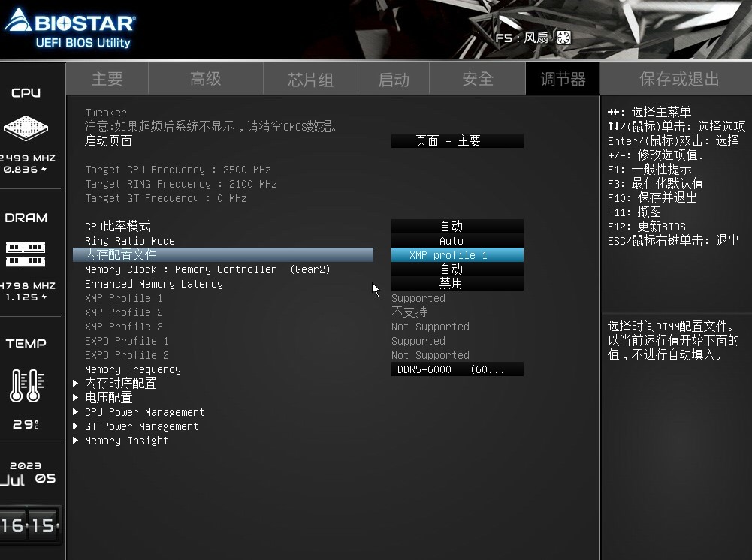Open the XMP profile 1 dropdown
752x560 pixels.
point(457,254)
